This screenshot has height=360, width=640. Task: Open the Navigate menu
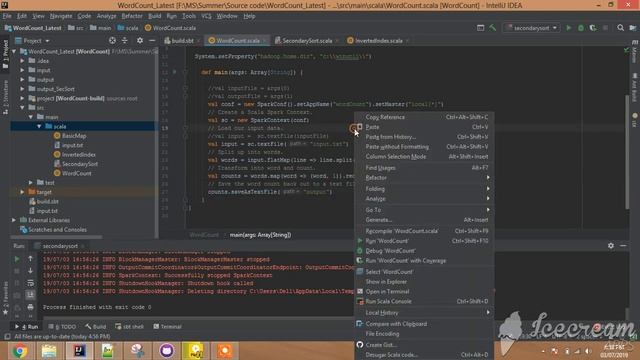tap(61, 16)
